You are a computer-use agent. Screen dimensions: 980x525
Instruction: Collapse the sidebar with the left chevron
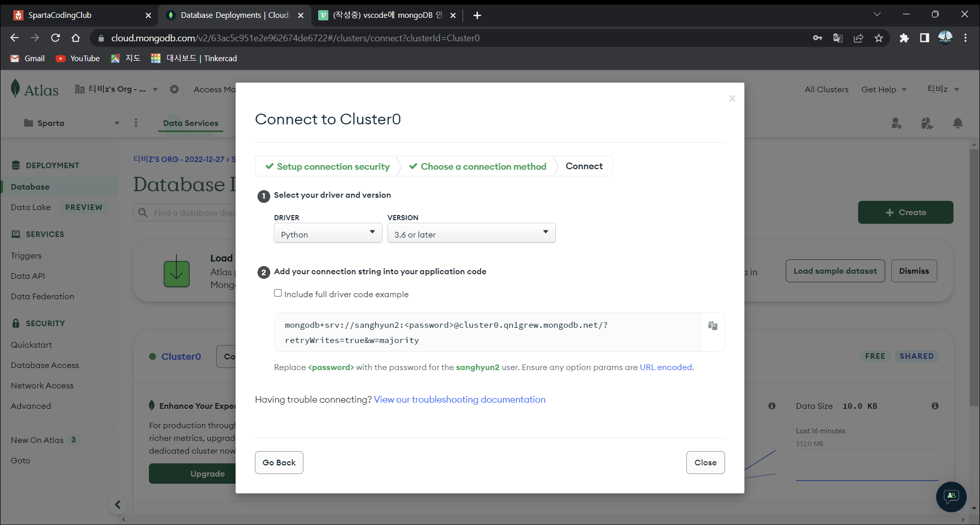tap(117, 504)
